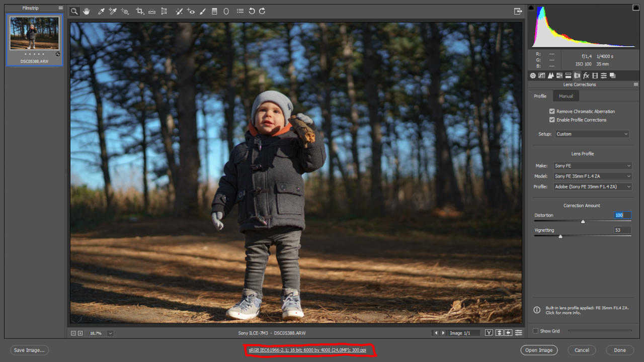Click the Distortion value field
This screenshot has height=362, width=644.
point(622,215)
